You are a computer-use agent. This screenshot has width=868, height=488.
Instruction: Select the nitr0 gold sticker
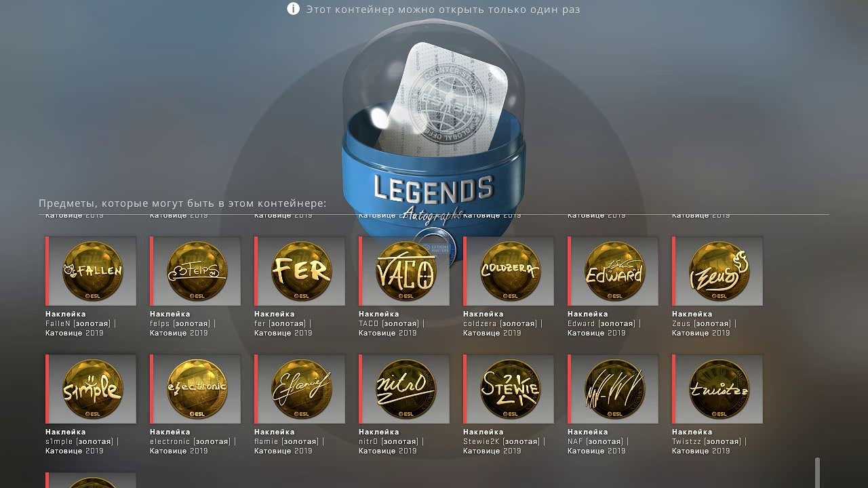[x=404, y=389]
